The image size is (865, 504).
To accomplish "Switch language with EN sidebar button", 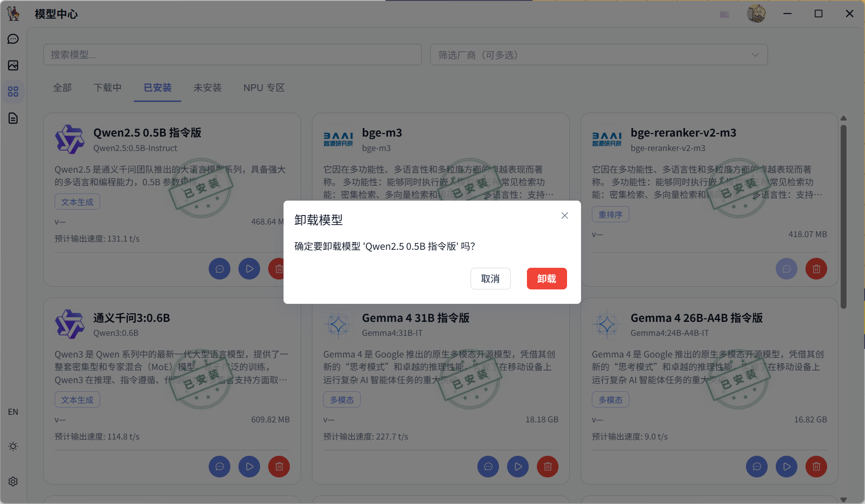I will pos(13,412).
